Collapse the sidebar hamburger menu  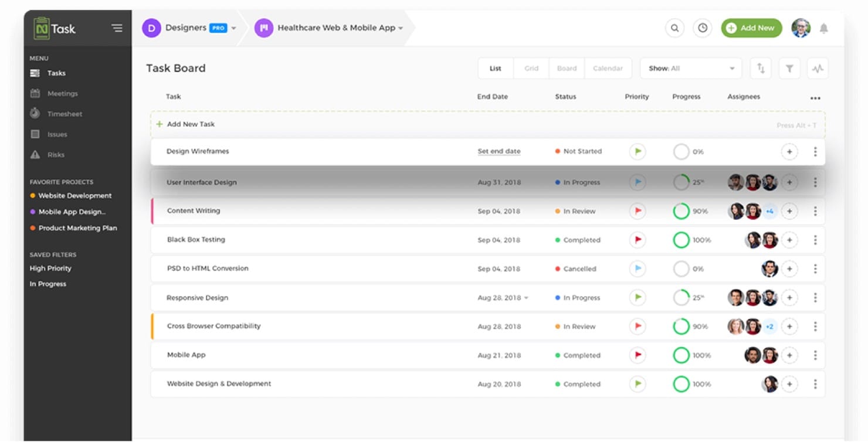tap(117, 28)
